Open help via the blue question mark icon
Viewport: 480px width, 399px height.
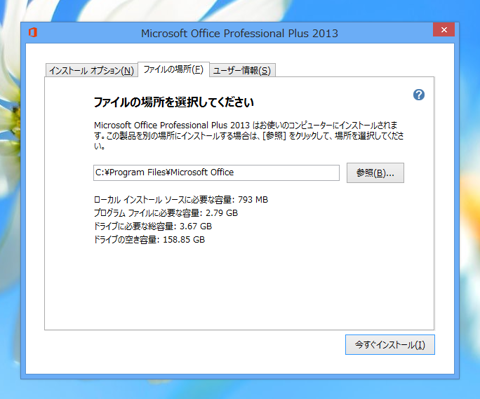(419, 95)
